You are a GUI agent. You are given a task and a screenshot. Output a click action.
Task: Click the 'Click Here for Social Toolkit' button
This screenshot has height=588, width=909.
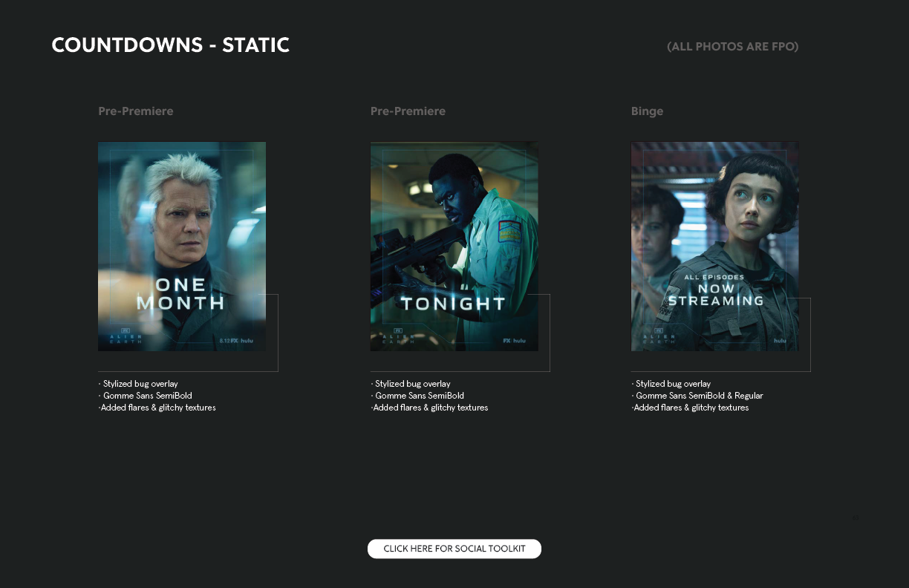point(454,549)
